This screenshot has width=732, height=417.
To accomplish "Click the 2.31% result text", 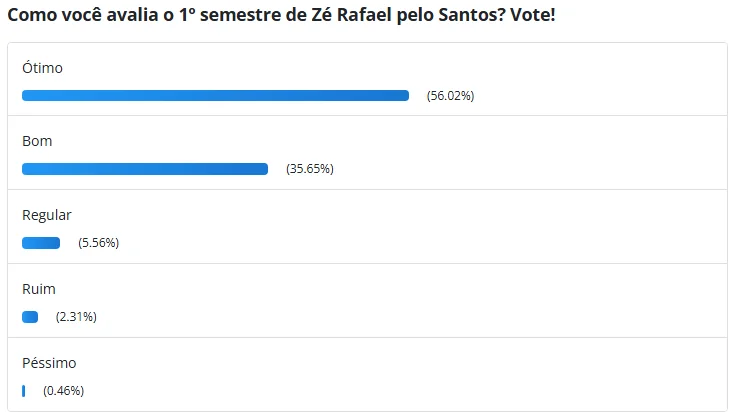I will pos(76,317).
